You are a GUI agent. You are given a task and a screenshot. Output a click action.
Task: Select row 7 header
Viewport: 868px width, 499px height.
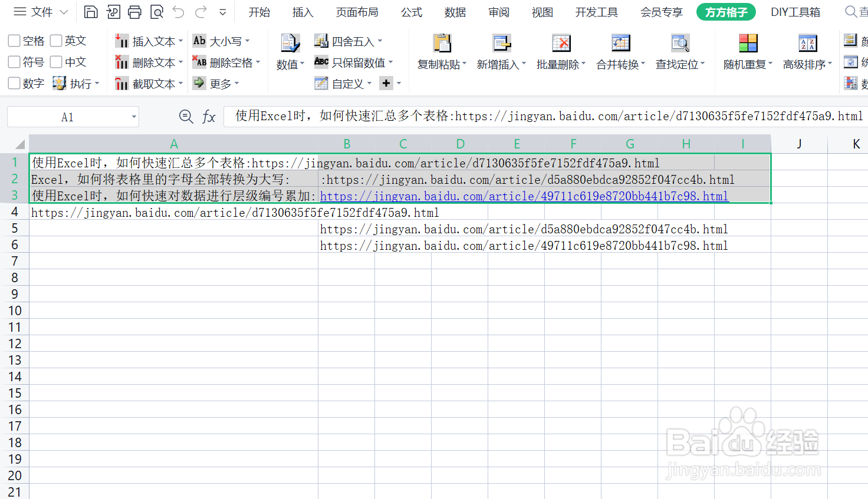[14, 261]
